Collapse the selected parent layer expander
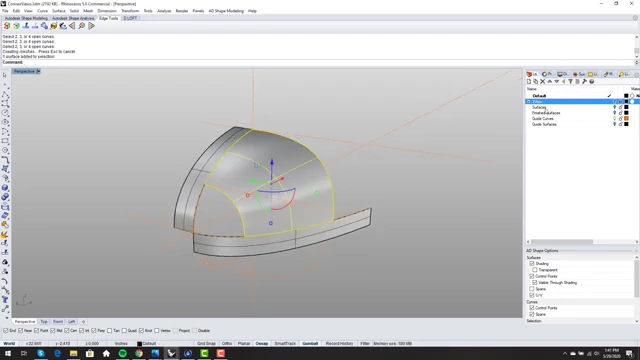Screen dimensions: 640x360 (x=529, y=101)
